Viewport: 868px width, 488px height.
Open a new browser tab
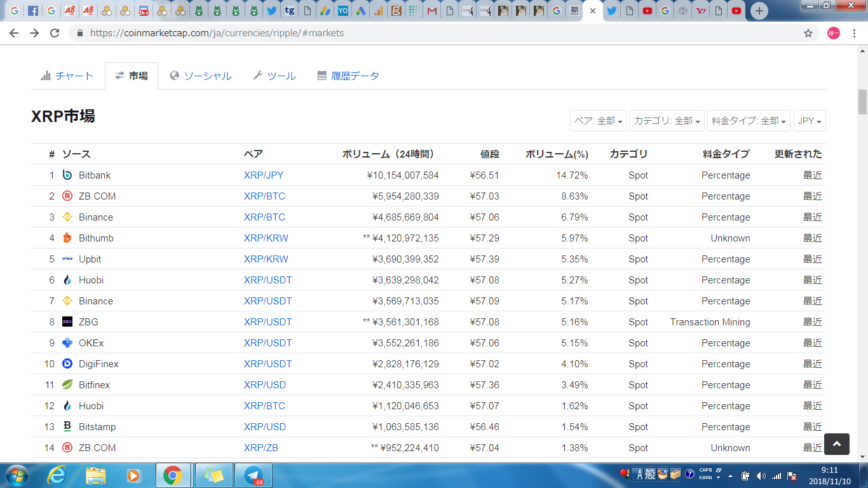click(759, 11)
